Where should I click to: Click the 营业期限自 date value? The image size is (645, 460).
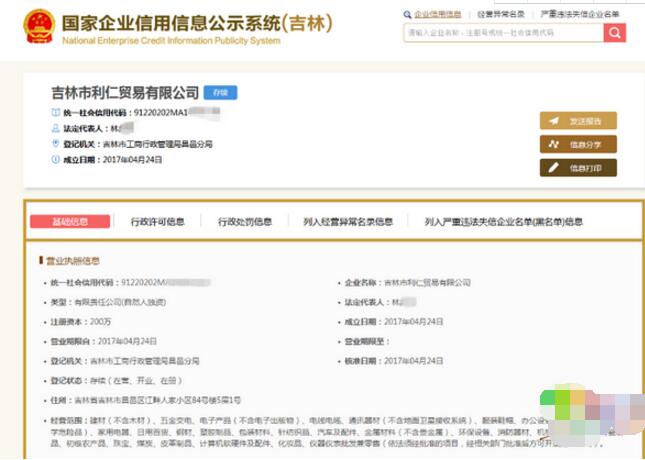[x=128, y=342]
